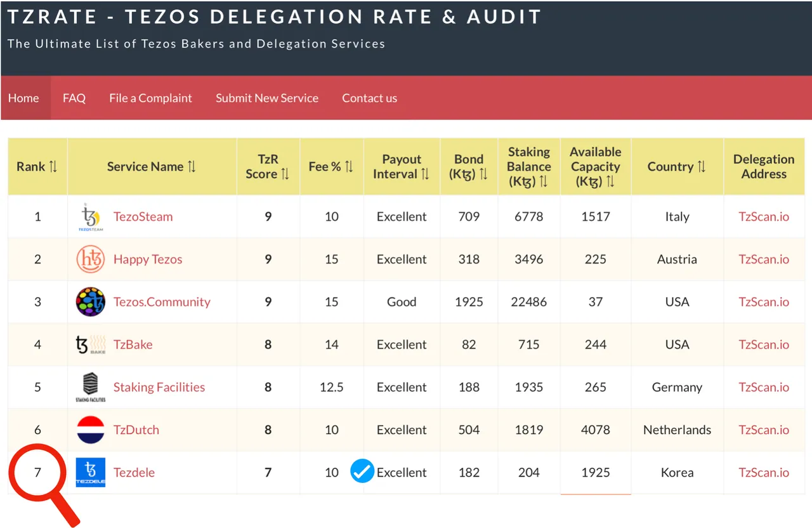812x528 pixels.
Task: Sort by Bond column arrows
Action: tap(483, 174)
